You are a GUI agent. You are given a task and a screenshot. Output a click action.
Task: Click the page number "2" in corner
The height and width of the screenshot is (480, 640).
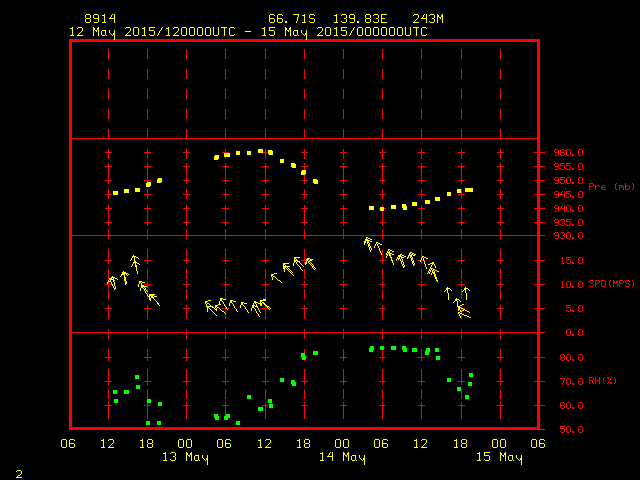pyautogui.click(x=19, y=474)
